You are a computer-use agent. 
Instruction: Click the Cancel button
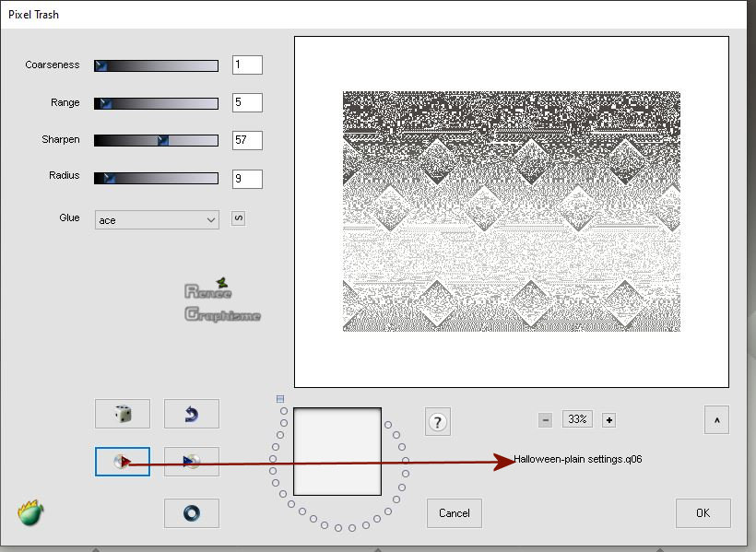coord(455,513)
